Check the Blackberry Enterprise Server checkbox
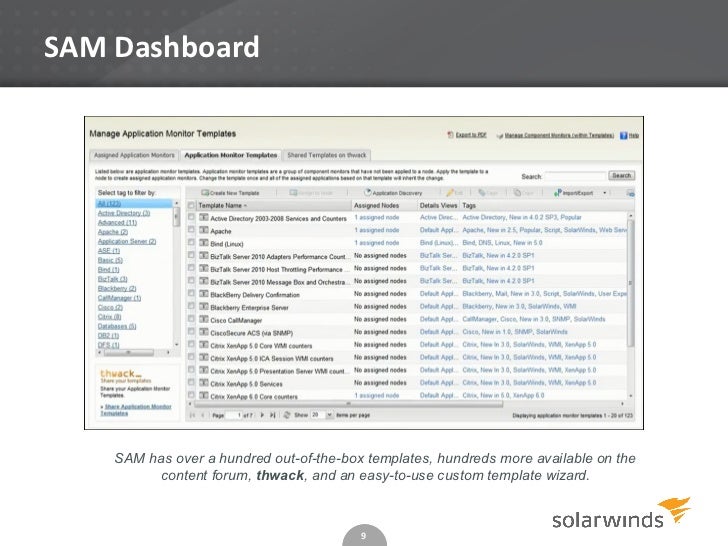Viewport: 728px width, 546px height. pyautogui.click(x=191, y=306)
